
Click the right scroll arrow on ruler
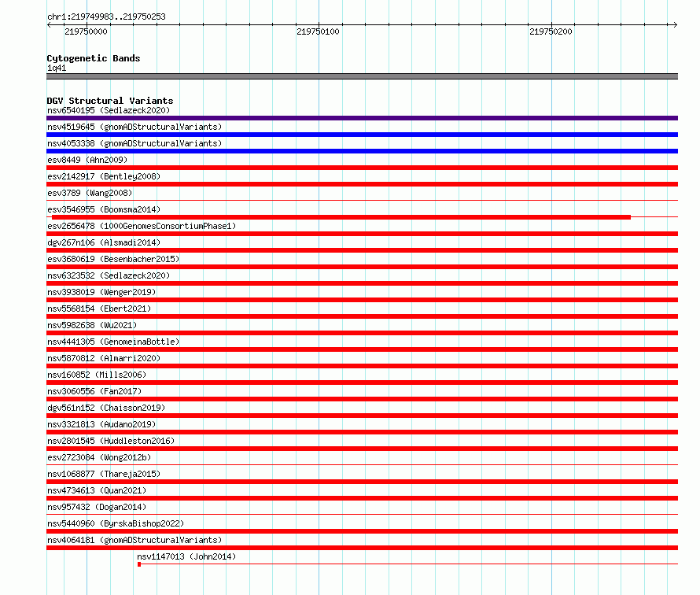675,25
